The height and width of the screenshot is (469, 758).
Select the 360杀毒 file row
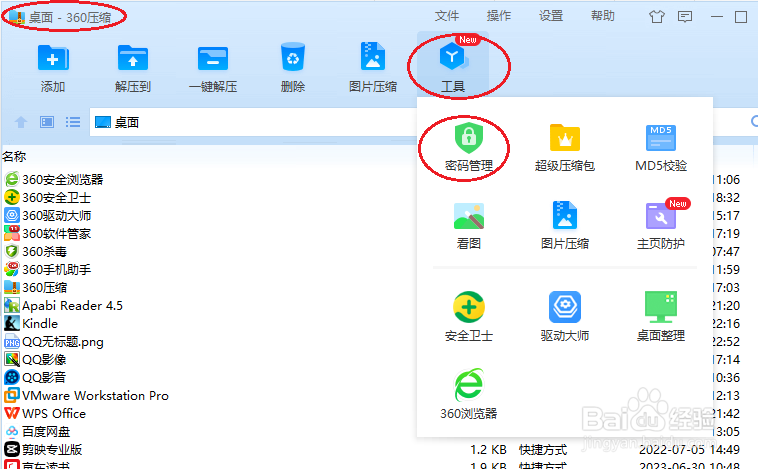[35, 251]
